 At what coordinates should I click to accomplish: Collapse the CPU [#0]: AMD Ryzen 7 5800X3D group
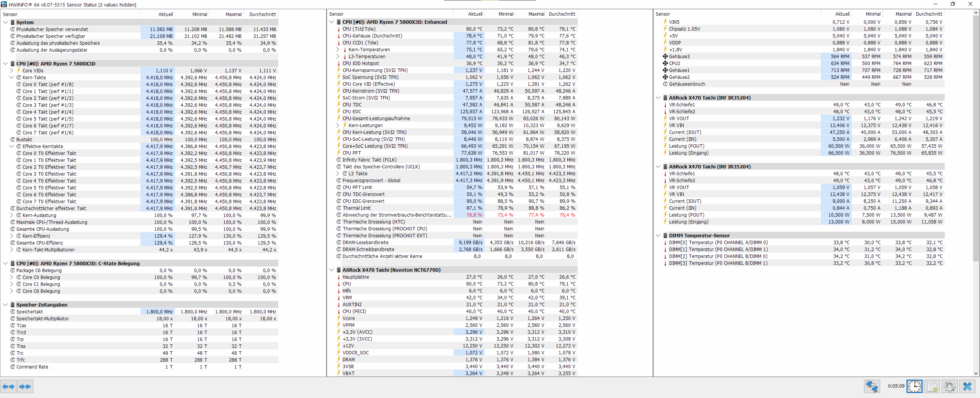coord(5,64)
